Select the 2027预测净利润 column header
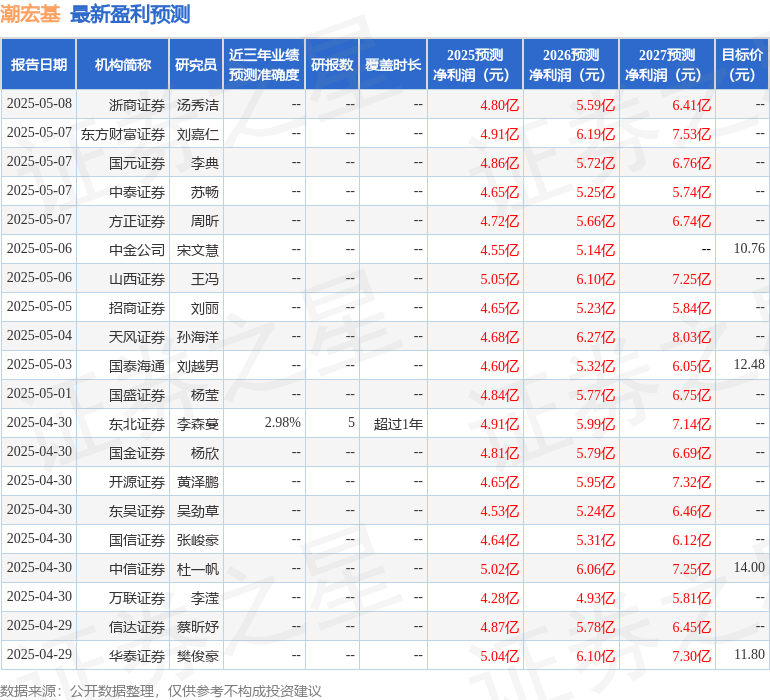Screen dimensions: 770x700 (667, 65)
